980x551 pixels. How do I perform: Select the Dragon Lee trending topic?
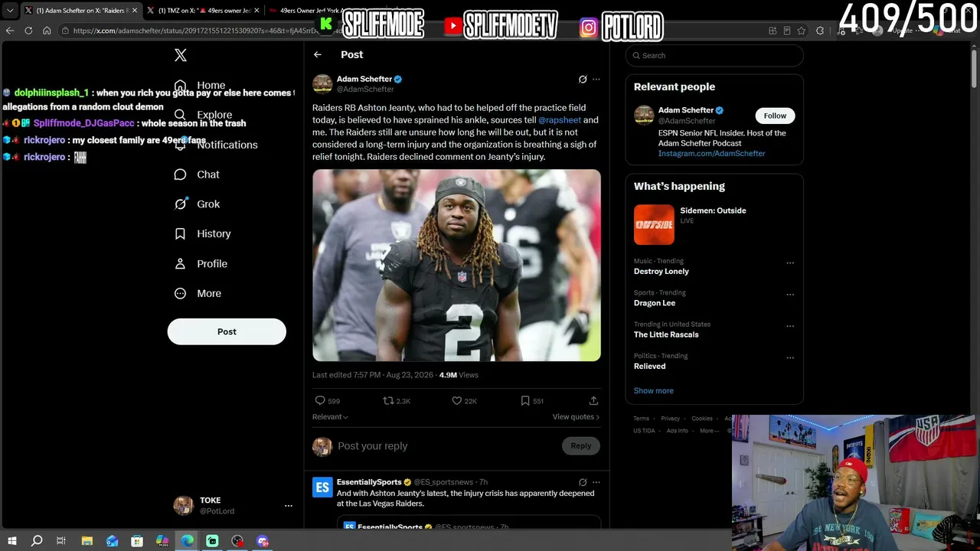click(x=655, y=303)
